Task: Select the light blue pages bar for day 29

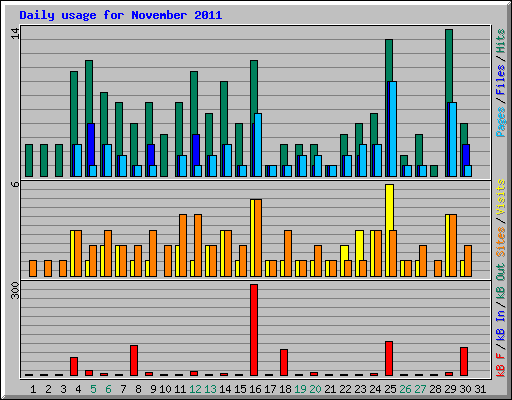Action: point(453,139)
